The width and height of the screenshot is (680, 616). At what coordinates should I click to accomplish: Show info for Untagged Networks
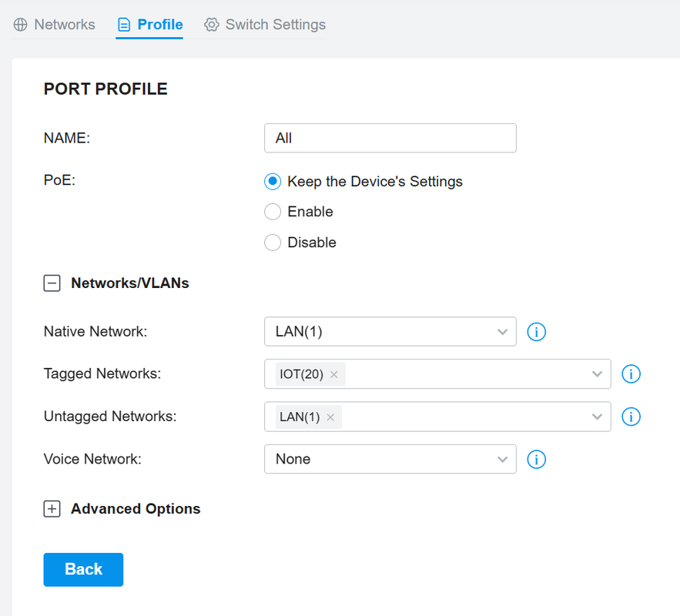click(631, 417)
